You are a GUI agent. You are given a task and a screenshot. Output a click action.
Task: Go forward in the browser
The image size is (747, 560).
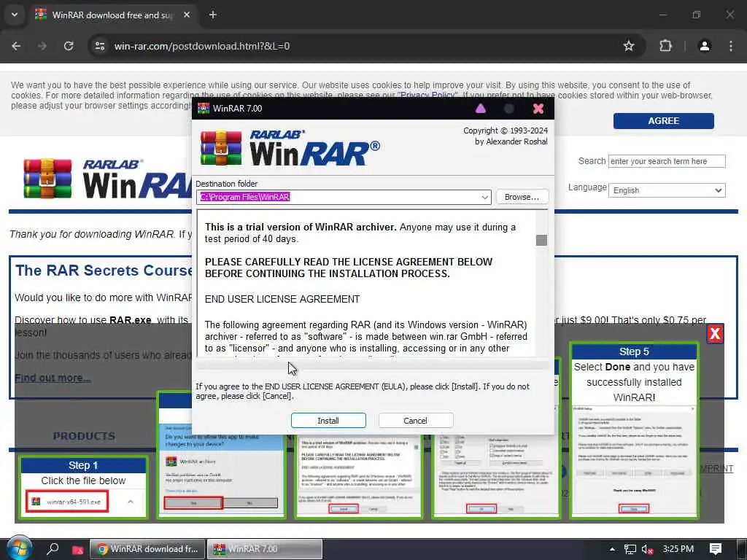click(42, 46)
